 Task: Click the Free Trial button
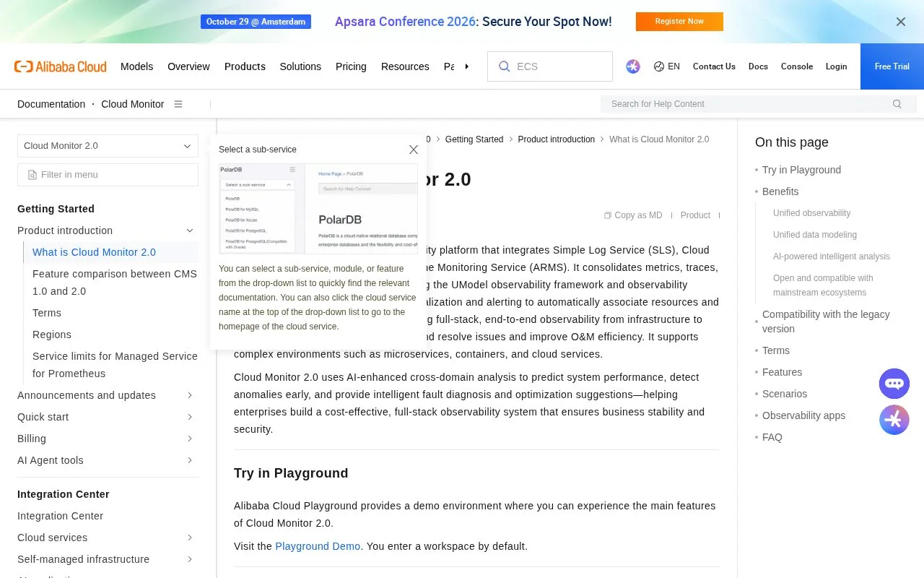point(892,66)
